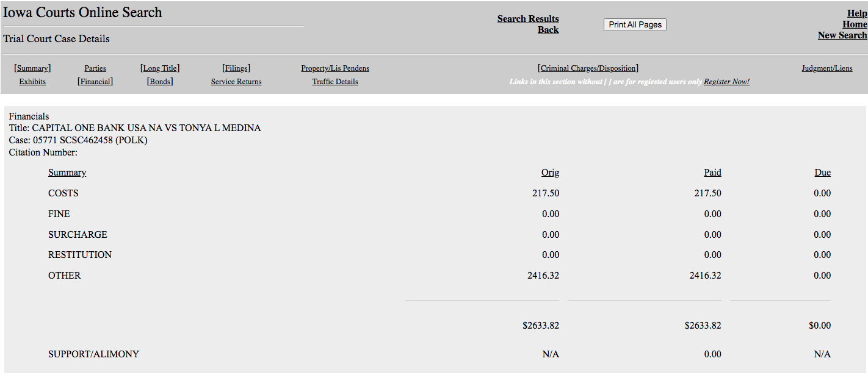Click the Paid total $2633.82
This screenshot has width=868, height=375.
pyautogui.click(x=703, y=326)
